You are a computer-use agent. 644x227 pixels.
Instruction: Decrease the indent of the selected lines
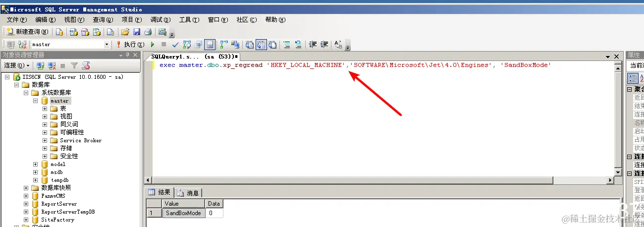(x=313, y=45)
